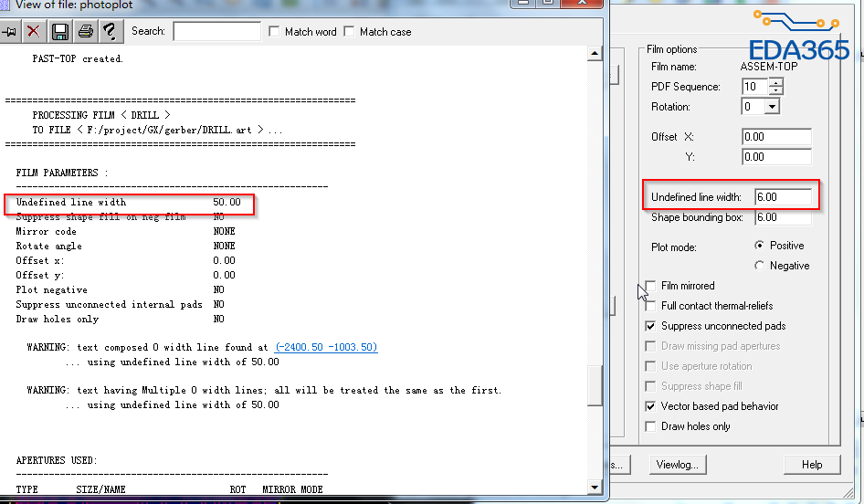Click the Undefined line width field
This screenshot has width=864, height=504.
(x=783, y=196)
